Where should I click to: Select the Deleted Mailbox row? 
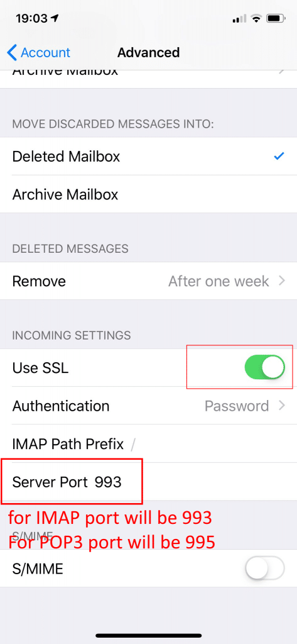click(148, 157)
